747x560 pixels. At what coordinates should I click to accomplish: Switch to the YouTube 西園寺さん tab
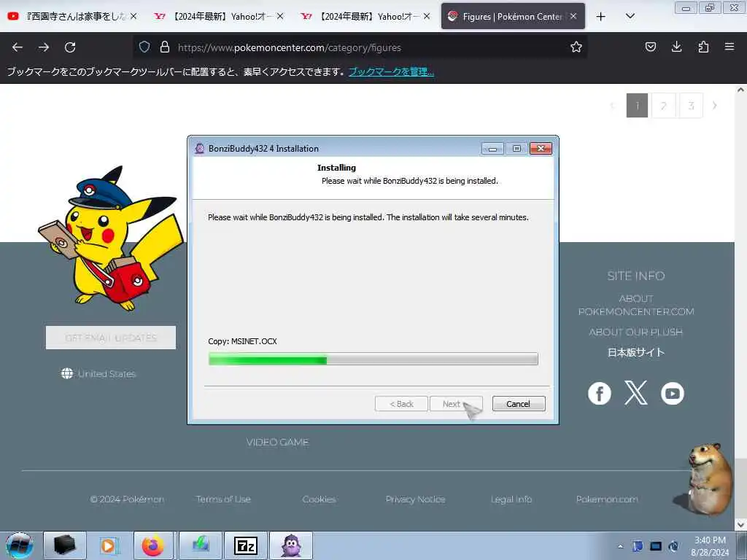pyautogui.click(x=72, y=16)
